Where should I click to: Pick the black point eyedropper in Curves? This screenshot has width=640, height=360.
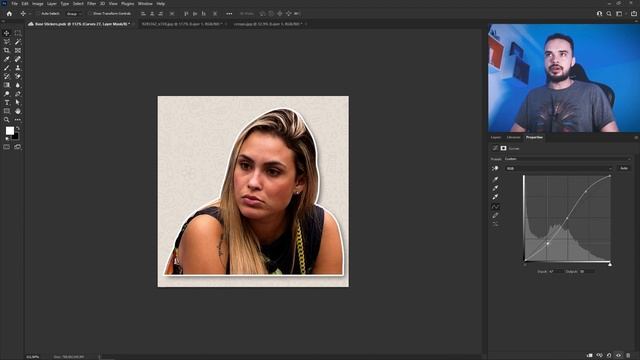click(496, 179)
